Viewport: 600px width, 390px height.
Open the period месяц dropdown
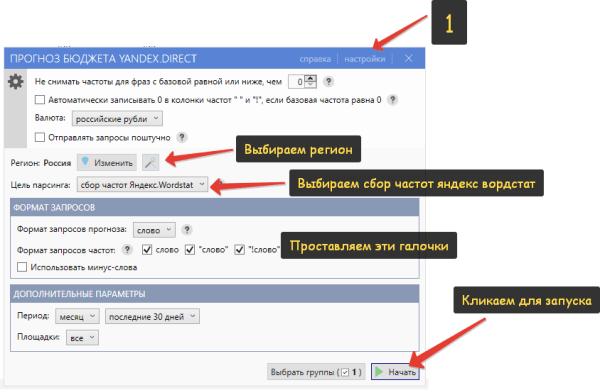click(x=77, y=316)
